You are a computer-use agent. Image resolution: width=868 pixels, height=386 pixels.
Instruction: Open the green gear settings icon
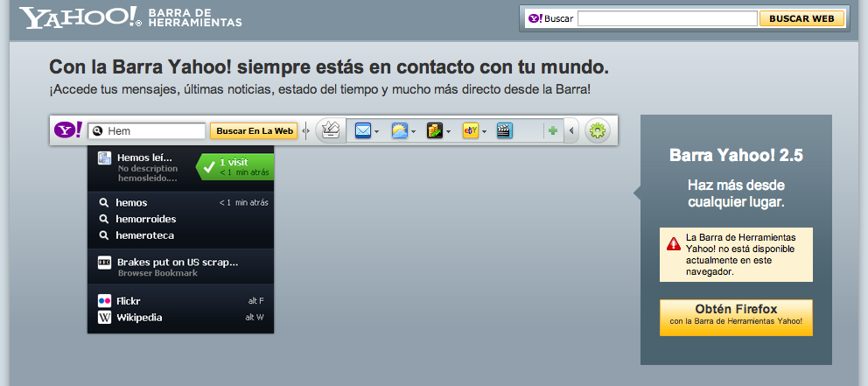tap(598, 131)
